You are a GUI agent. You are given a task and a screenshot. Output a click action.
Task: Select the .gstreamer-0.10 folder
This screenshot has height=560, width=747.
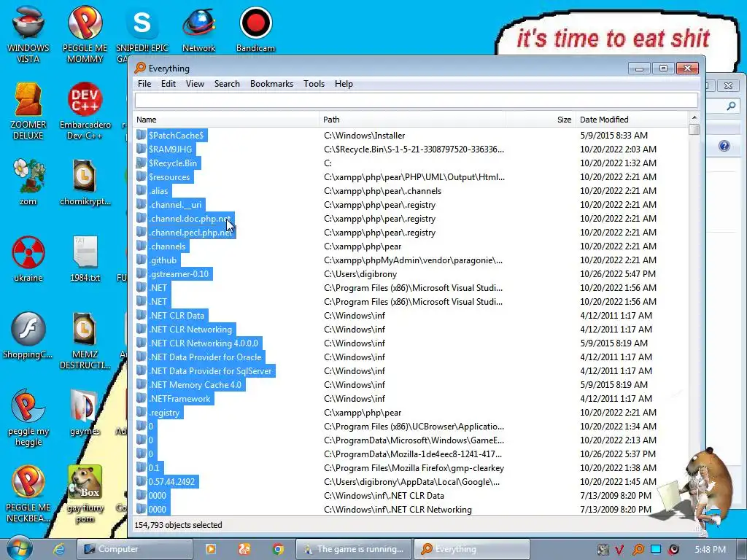[411, 274]
